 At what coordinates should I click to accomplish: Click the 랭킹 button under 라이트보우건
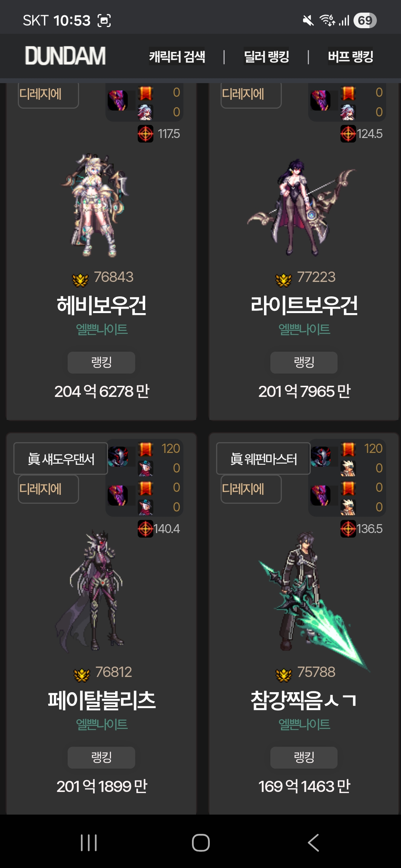click(304, 362)
